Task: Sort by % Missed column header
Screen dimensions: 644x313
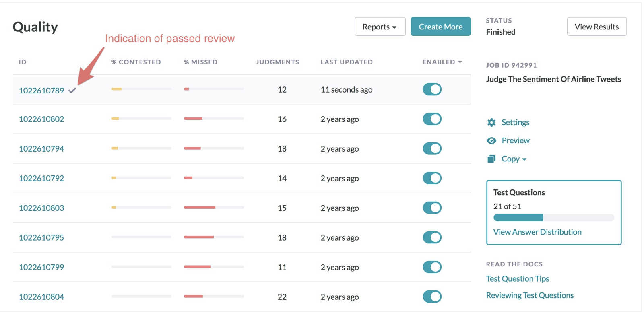Action: tap(200, 62)
